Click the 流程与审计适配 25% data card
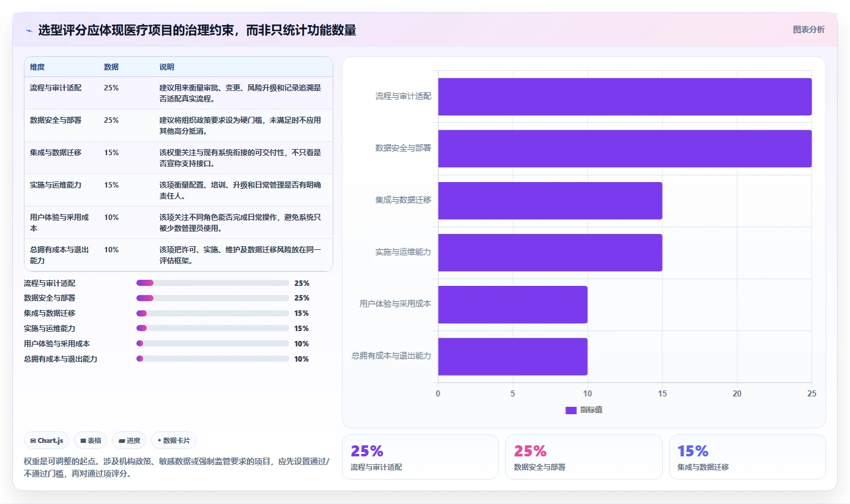Screen dimensions: 850x504 [x=420, y=457]
